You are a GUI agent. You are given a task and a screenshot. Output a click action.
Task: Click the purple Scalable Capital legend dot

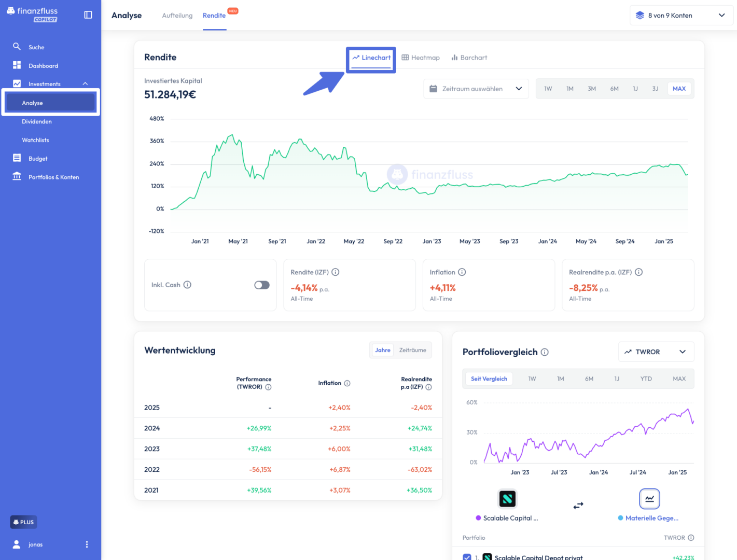coord(478,518)
